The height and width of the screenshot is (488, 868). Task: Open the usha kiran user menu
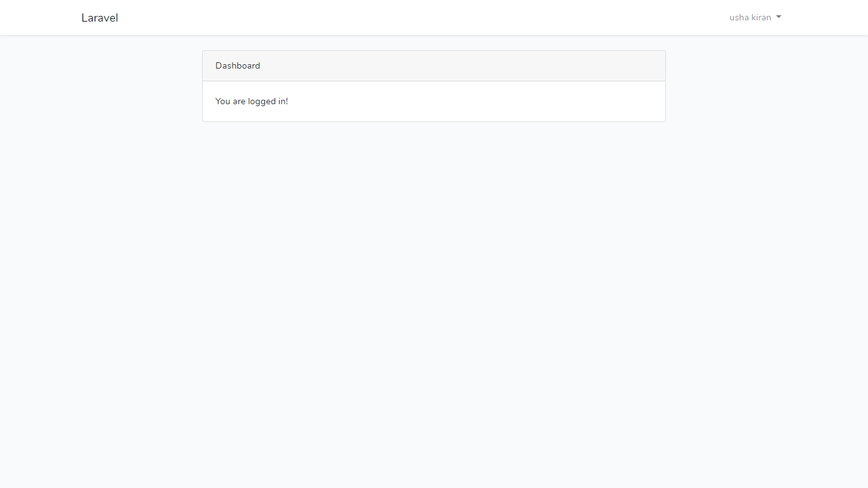tap(756, 18)
